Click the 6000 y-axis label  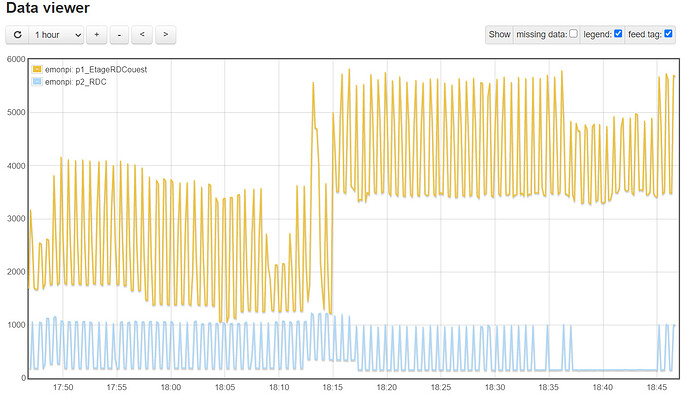pos(16,59)
